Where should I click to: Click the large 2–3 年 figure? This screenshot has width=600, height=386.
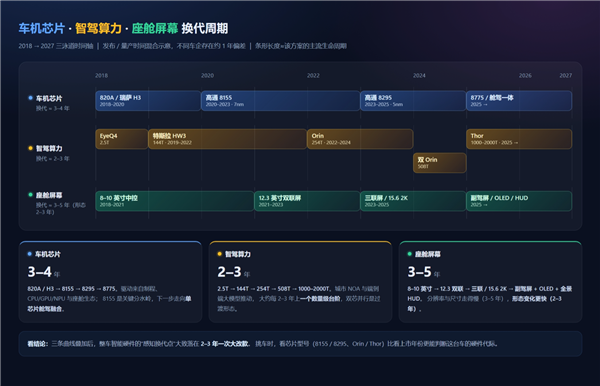pos(233,272)
